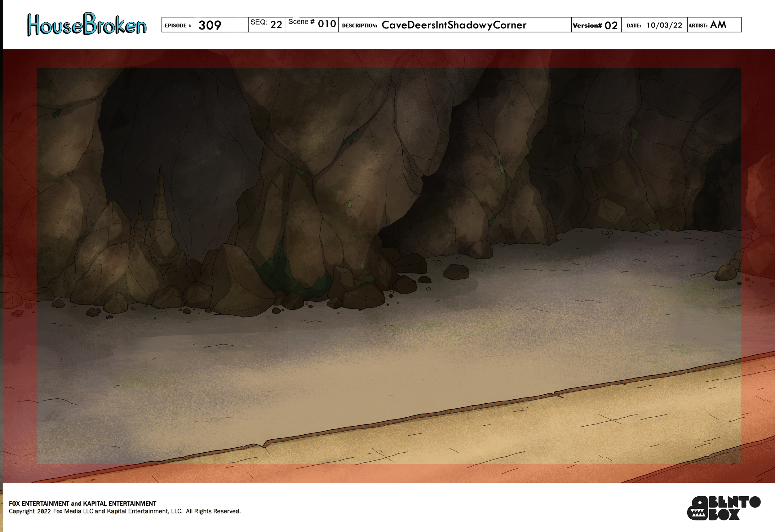Click the episode number 309 field

210,25
